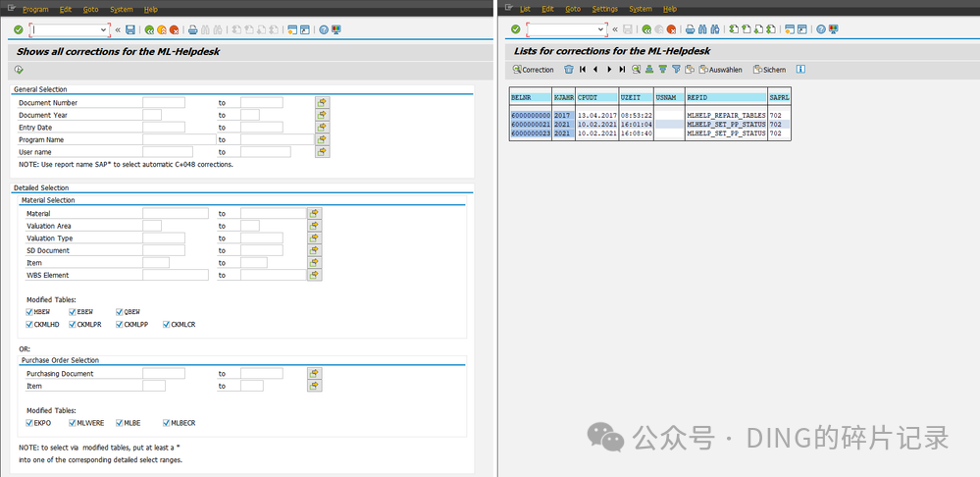Click green Back icon in right window
The height and width of the screenshot is (477, 980).
click(x=646, y=28)
